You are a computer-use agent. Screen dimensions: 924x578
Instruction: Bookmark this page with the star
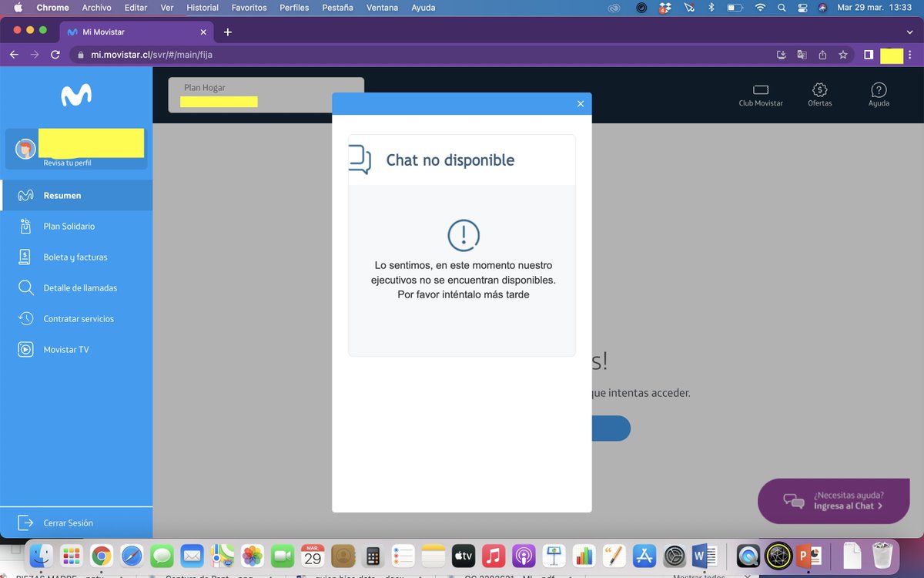point(843,55)
